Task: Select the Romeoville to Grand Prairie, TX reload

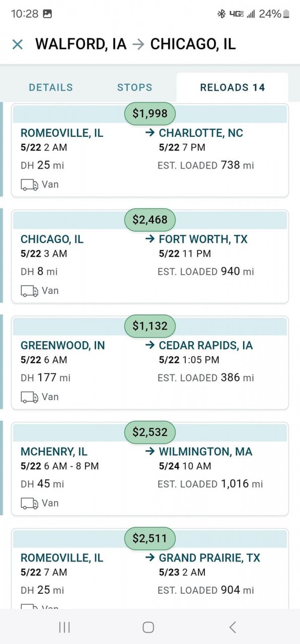Action: 150,569
